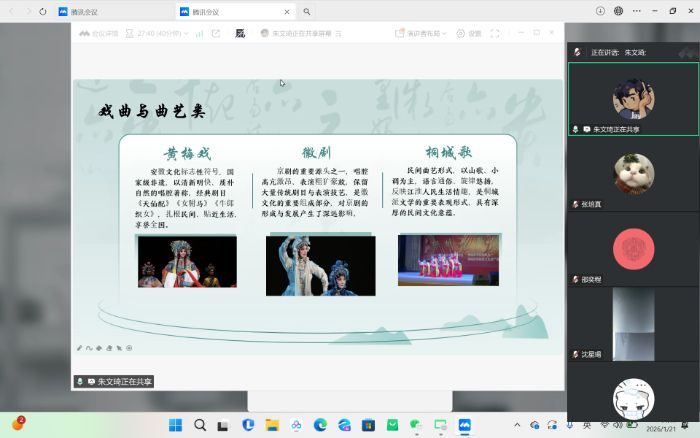This screenshot has width=700, height=438.
Task: Select the participant video tile of 朱文琦
Action: (x=633, y=98)
